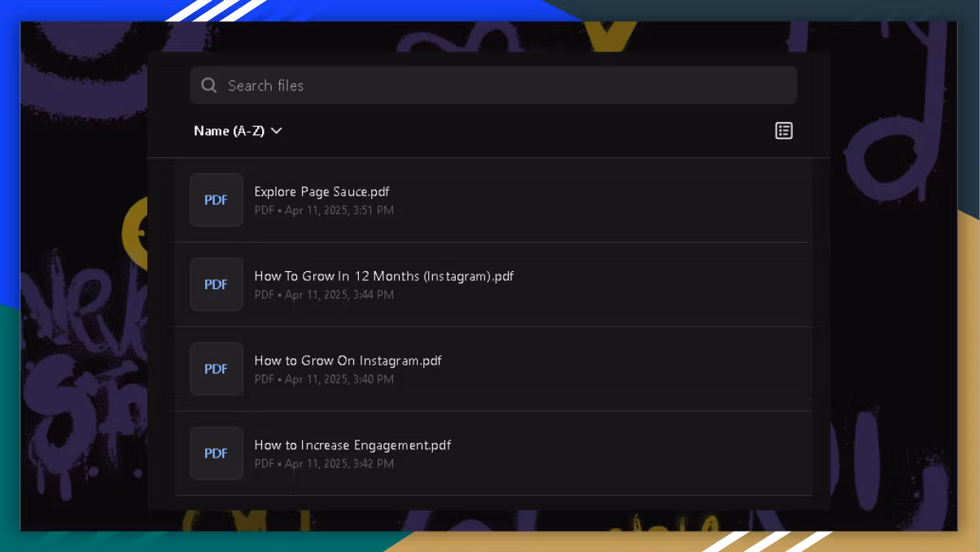
Task: Click the 3:44 PM timestamp text
Action: 374,295
